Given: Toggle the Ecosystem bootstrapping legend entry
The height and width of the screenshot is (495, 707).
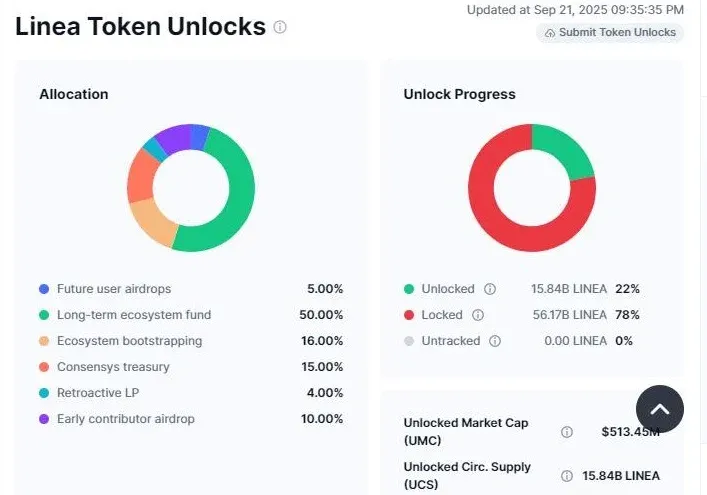Looking at the screenshot, I should point(120,341).
